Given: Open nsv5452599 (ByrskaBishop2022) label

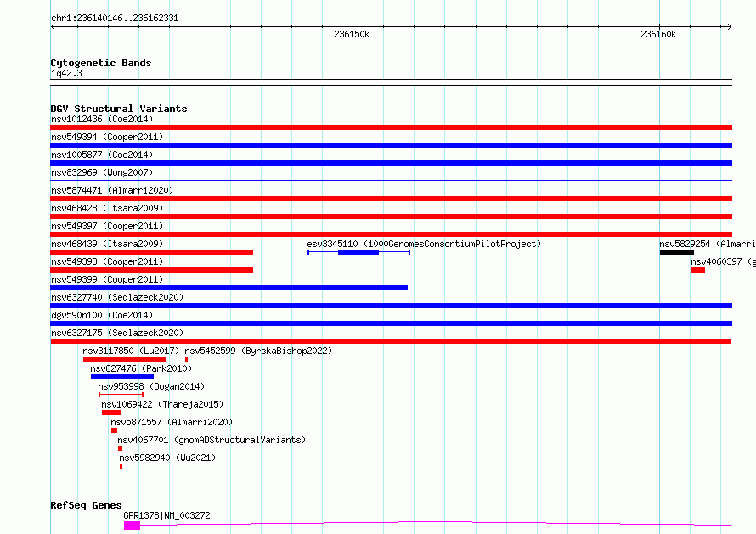Looking at the screenshot, I should point(258,351).
